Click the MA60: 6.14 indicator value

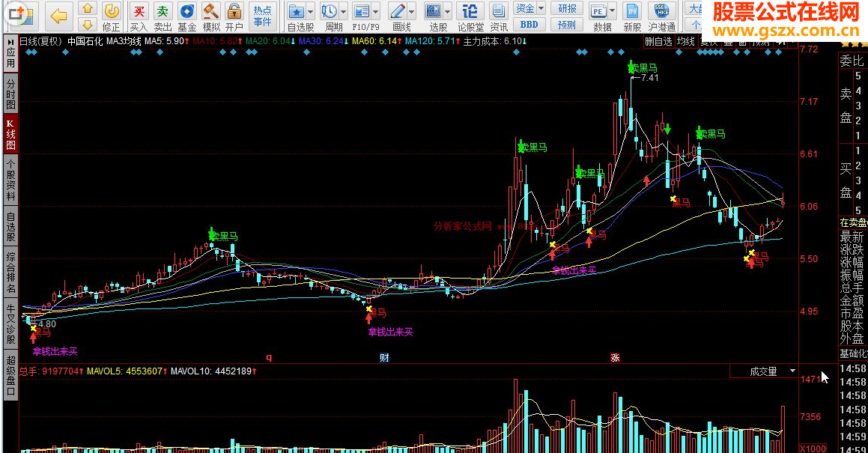coord(377,41)
